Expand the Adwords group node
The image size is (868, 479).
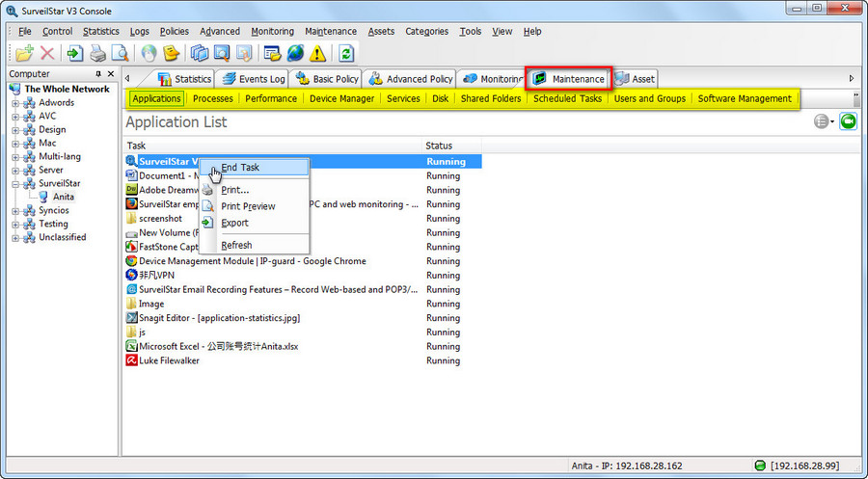point(16,103)
